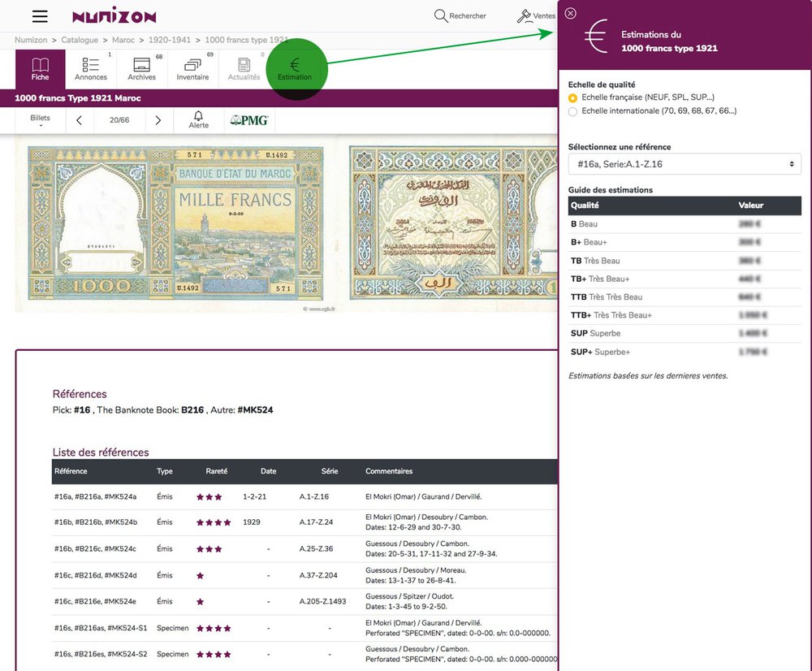
Task: Go to next banknote arrow
Action: coord(158,120)
